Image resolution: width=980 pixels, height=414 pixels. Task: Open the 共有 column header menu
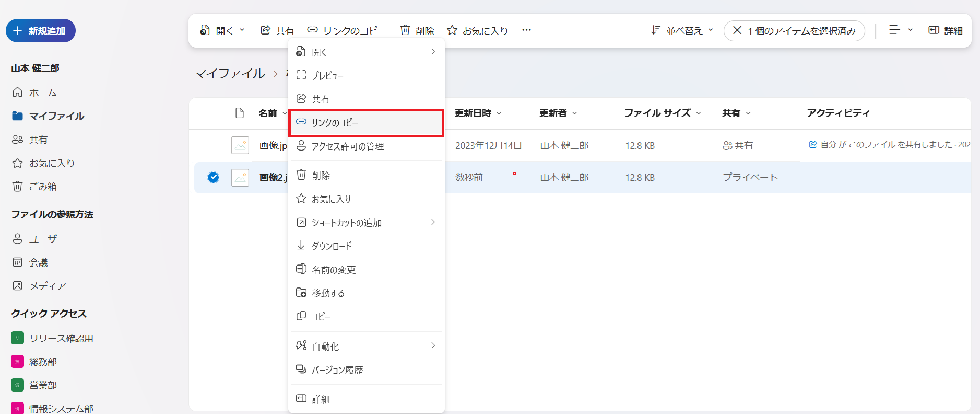[x=736, y=113]
